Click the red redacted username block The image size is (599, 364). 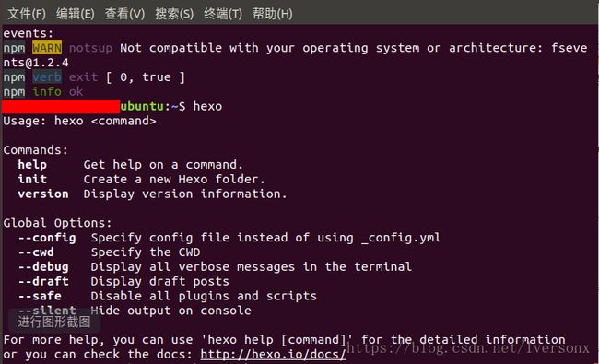pos(61,106)
